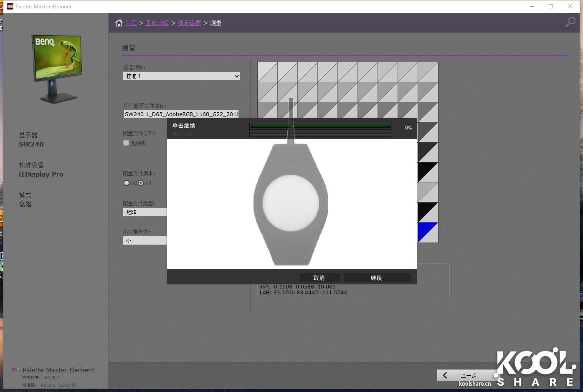Image resolution: width=583 pixels, height=392 pixels.
Task: Select the v4 profile version radio button
Action: click(140, 183)
